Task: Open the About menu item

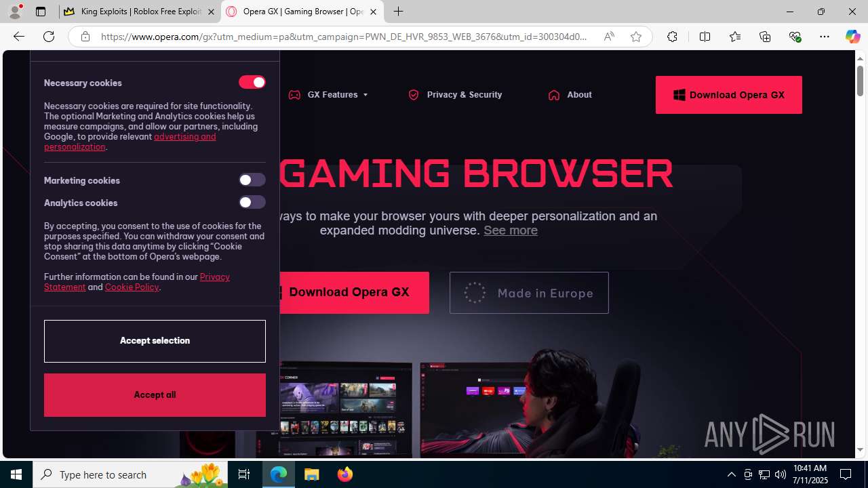Action: click(x=579, y=95)
